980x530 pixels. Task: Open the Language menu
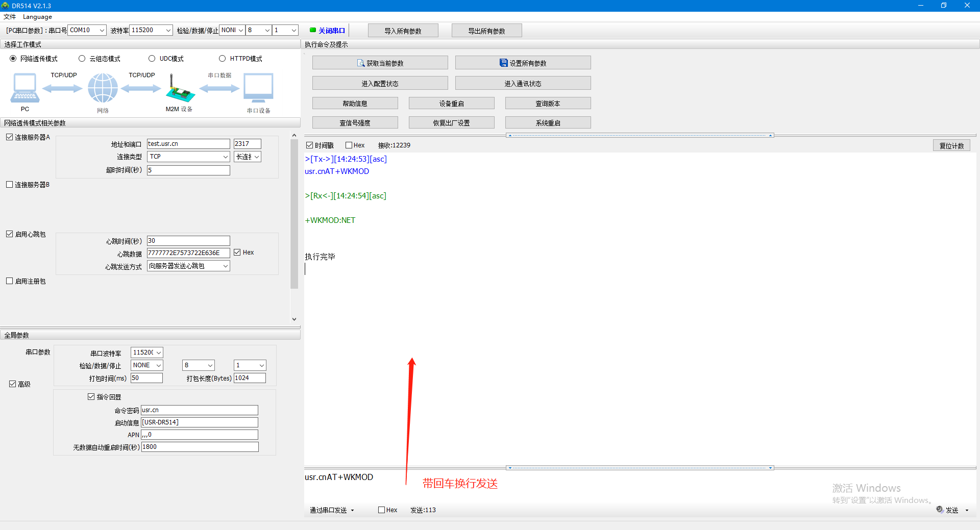pyautogui.click(x=37, y=17)
